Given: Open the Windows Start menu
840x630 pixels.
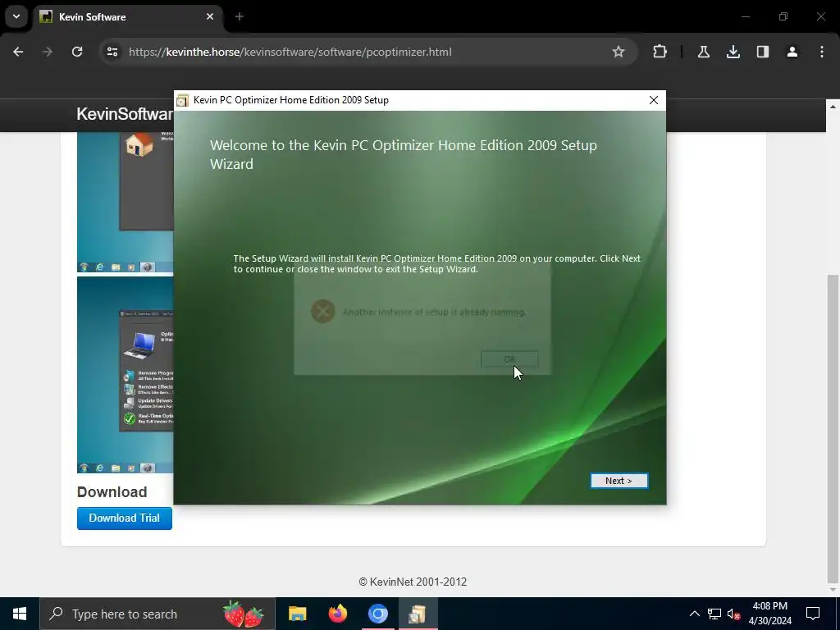Looking at the screenshot, I should pos(20,614).
